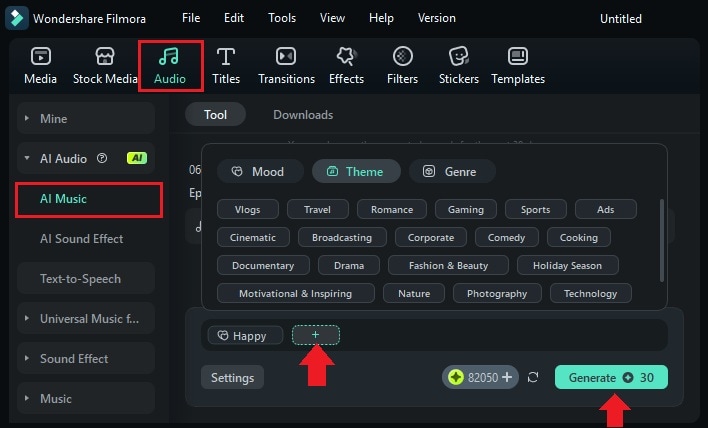Open the Settings button
This screenshot has width=708, height=428.
point(233,377)
